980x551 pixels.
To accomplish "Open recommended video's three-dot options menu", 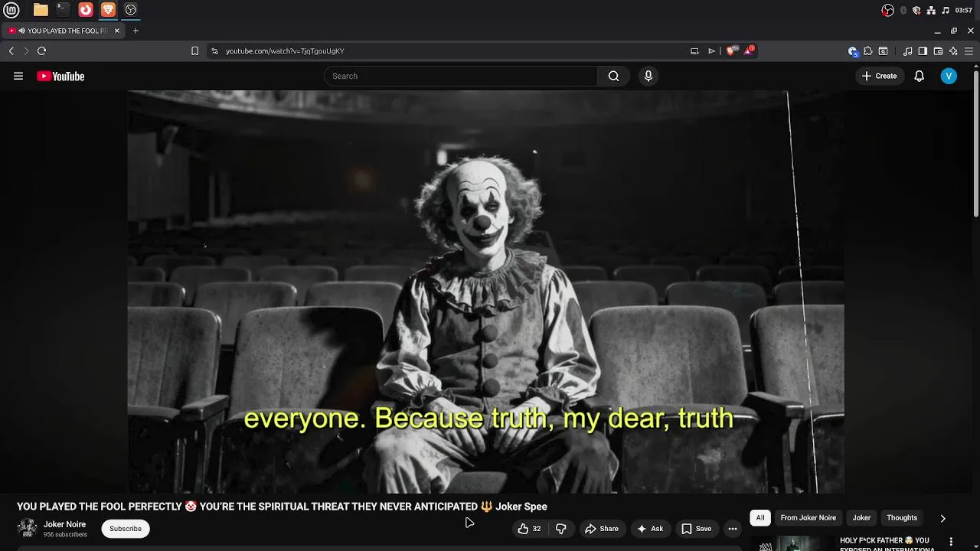I will point(951,542).
